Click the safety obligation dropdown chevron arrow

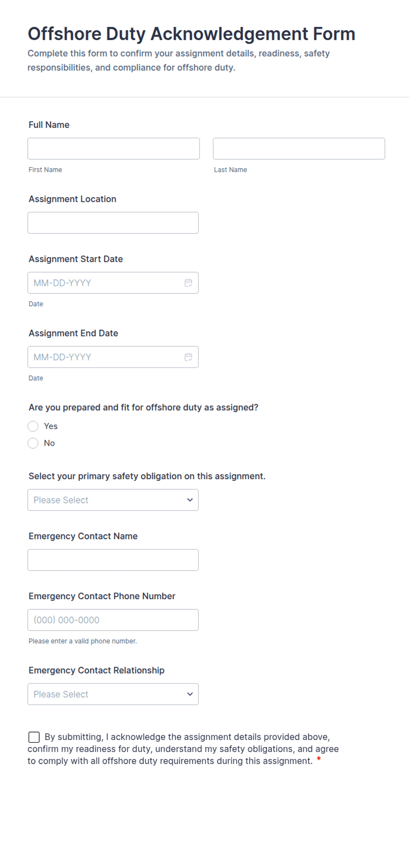pos(190,500)
